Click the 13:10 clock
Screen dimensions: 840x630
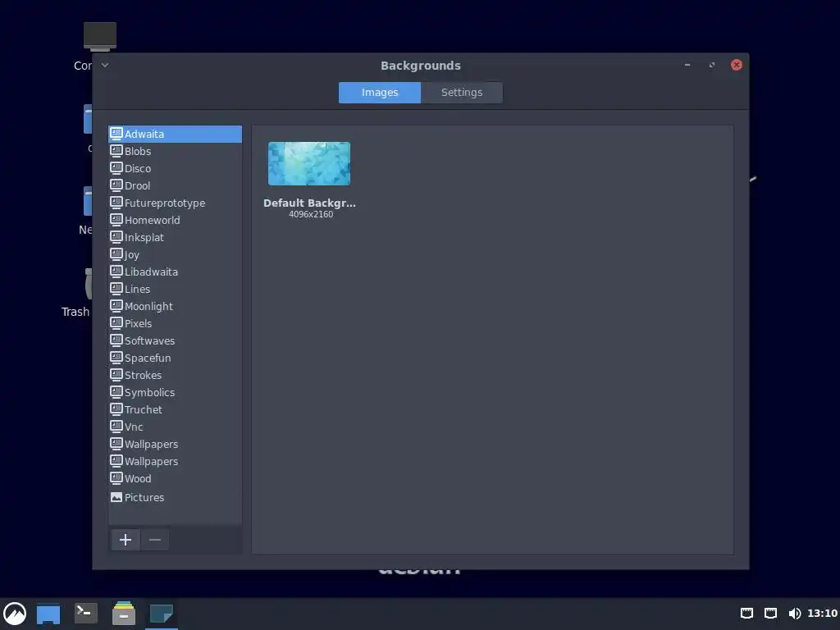click(x=822, y=614)
